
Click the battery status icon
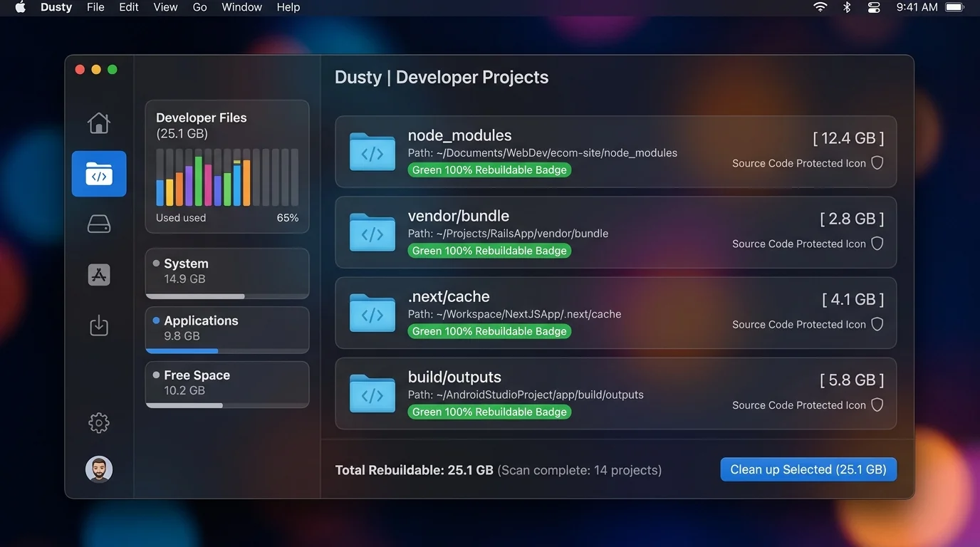tap(954, 7)
